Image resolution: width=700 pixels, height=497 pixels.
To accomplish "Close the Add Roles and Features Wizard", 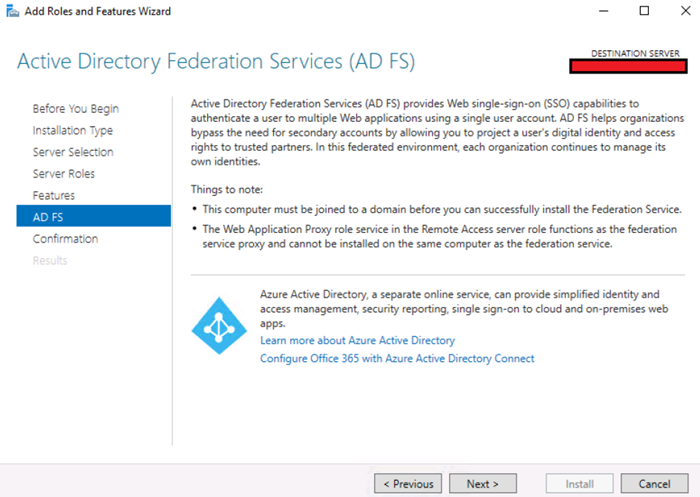I will pos(685,11).
